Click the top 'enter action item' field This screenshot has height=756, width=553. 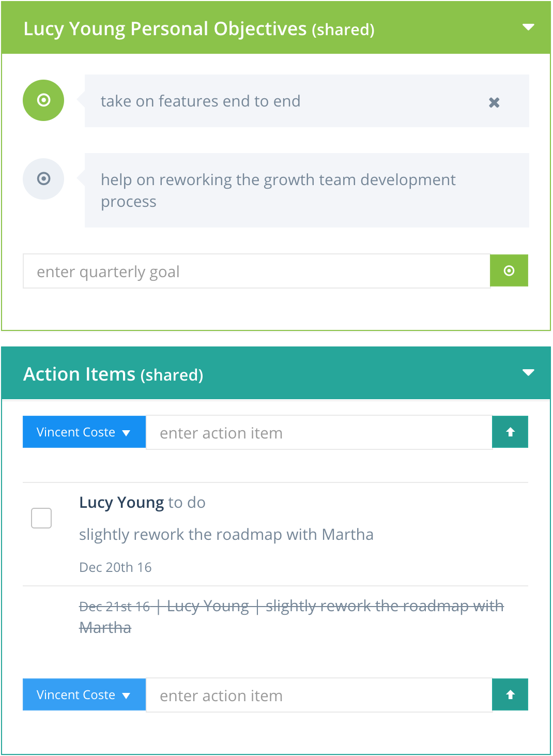319,433
